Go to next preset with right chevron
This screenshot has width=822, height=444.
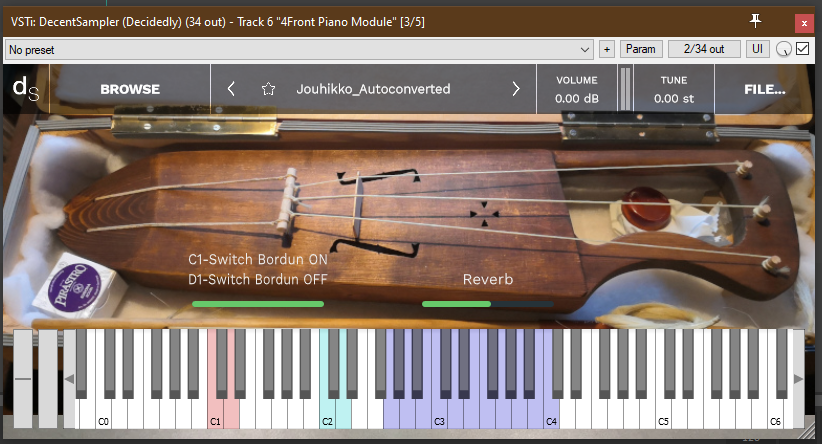(x=516, y=89)
